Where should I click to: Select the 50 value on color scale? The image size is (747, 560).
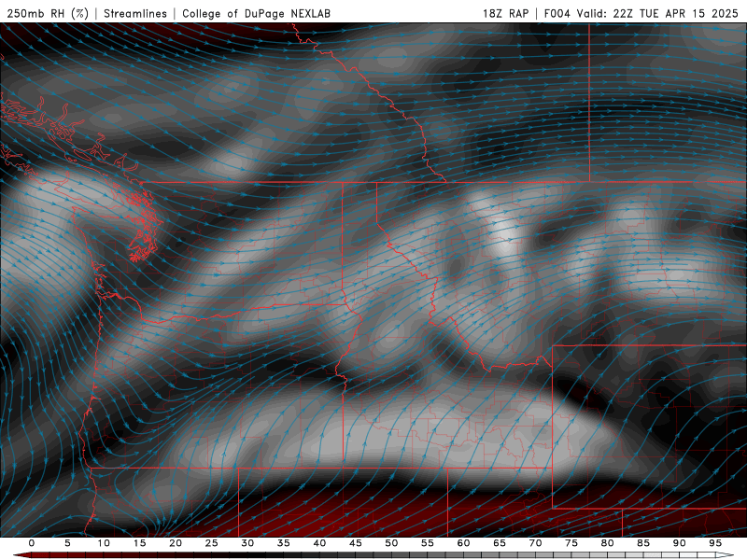click(x=391, y=543)
